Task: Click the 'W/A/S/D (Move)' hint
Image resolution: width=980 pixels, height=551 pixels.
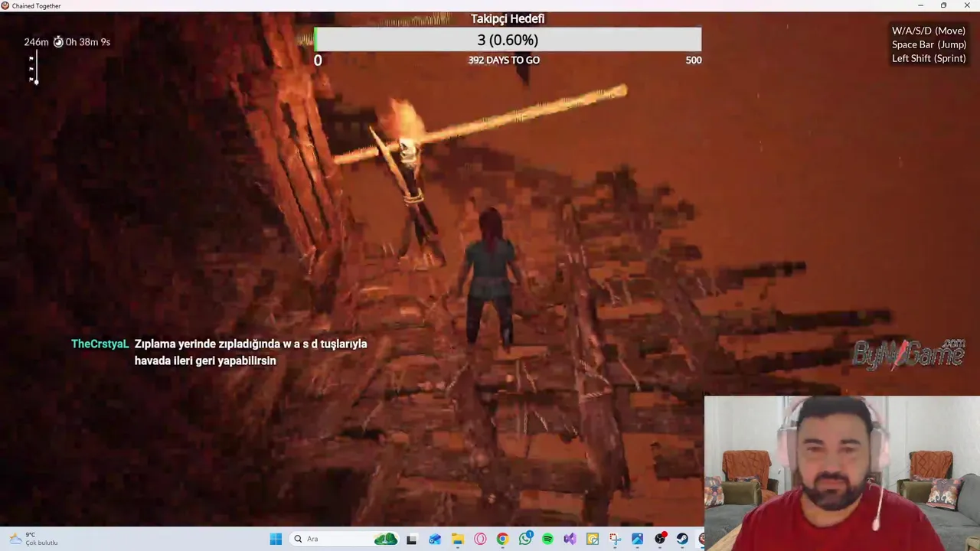Action: pyautogui.click(x=929, y=31)
